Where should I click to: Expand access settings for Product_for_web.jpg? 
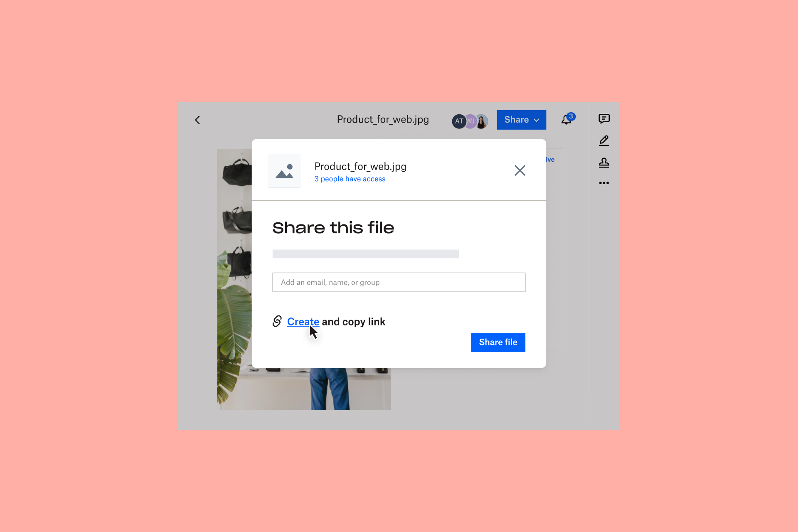(x=350, y=179)
